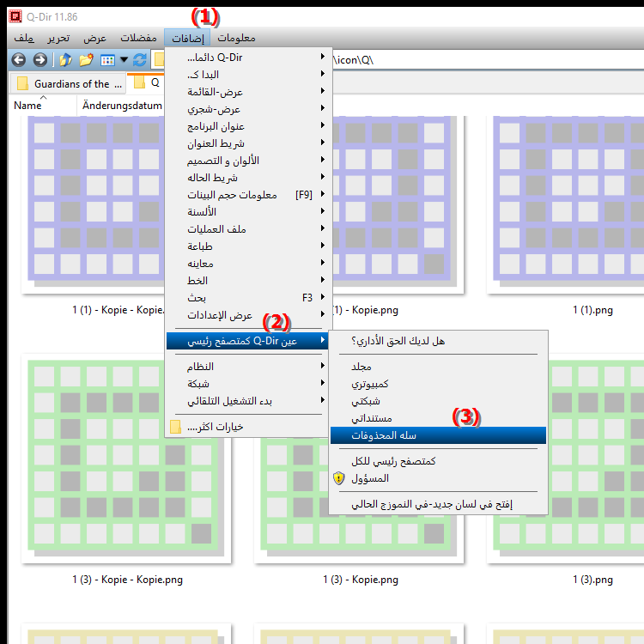This screenshot has width=644, height=644.
Task: Choose هل لديك الحق الأداري؟ entry
Action: tap(438, 341)
